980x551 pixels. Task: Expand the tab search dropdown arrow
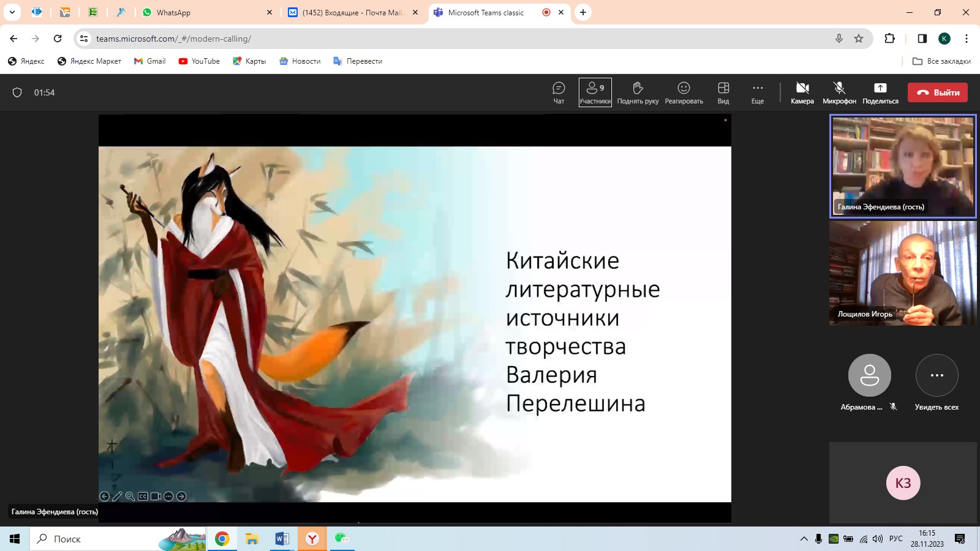pos(12,12)
